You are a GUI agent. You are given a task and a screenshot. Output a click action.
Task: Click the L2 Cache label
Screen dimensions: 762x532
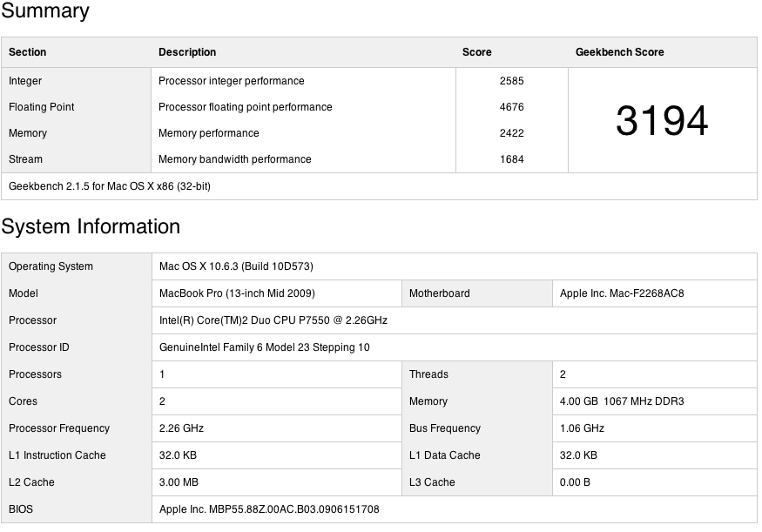(31, 482)
